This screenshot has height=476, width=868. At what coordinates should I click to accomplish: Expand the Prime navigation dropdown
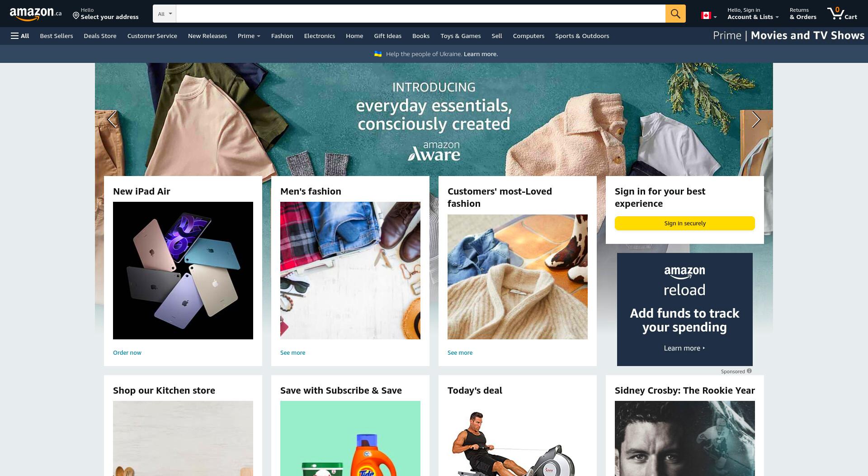(249, 36)
